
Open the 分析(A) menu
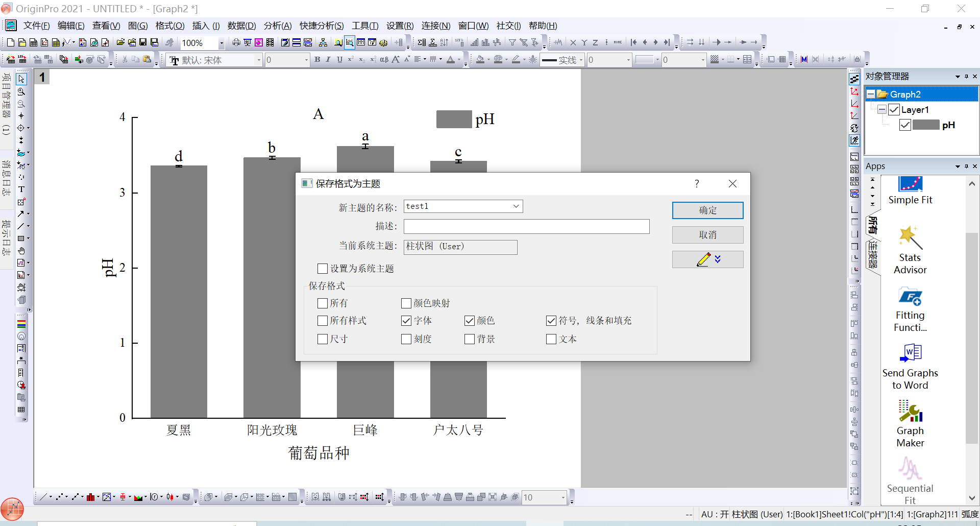pos(277,26)
